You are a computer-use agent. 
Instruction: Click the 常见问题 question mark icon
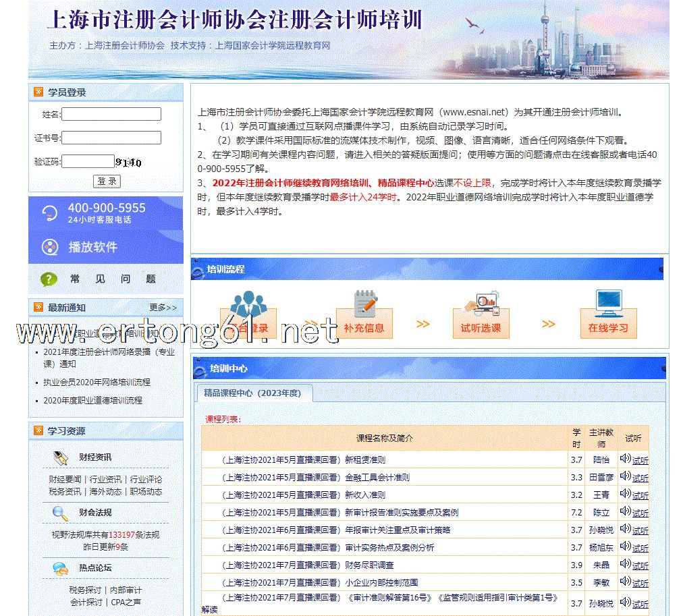click(49, 279)
